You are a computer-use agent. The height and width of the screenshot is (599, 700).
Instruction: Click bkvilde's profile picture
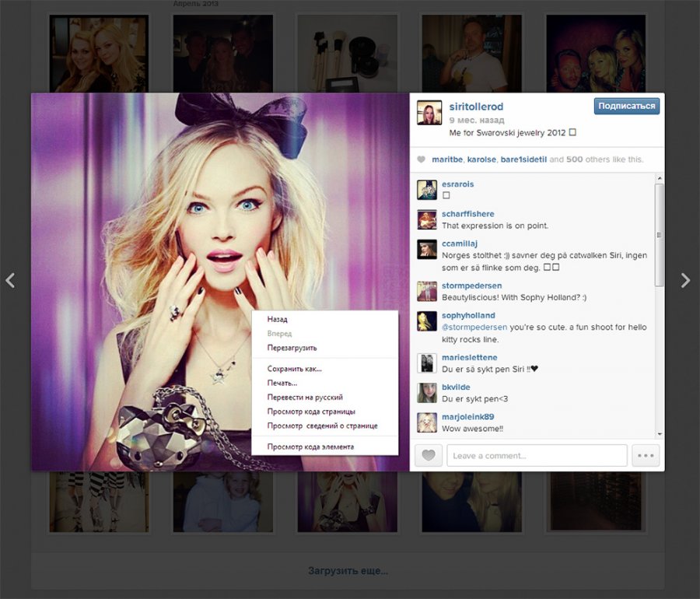coord(425,394)
